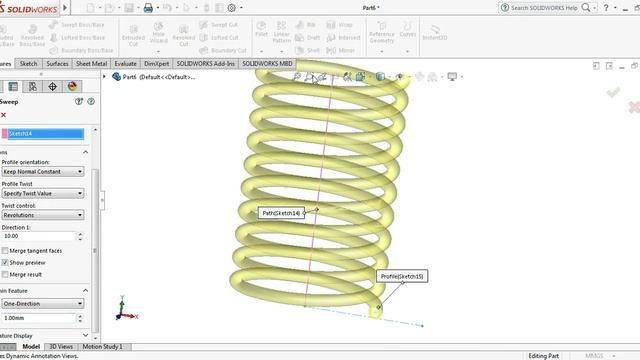
Task: Click the green OK checkmark in the graphics corner
Action: click(613, 92)
